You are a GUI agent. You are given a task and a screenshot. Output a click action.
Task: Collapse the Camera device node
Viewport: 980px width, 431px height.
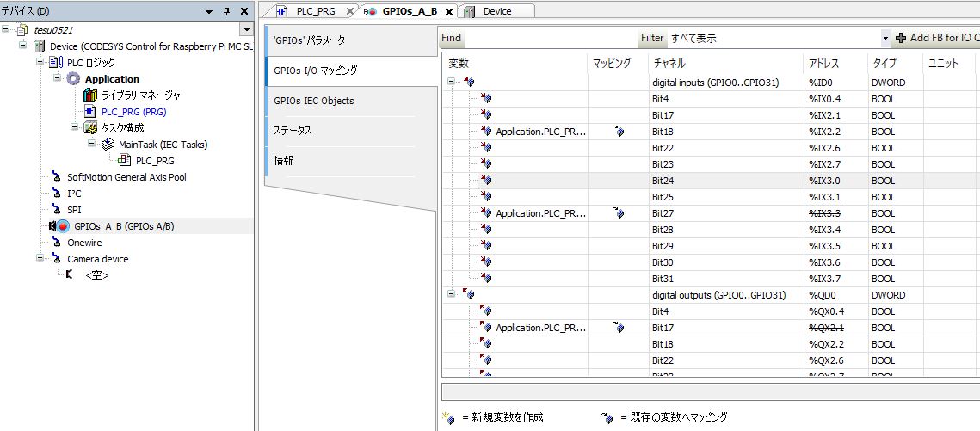40,259
